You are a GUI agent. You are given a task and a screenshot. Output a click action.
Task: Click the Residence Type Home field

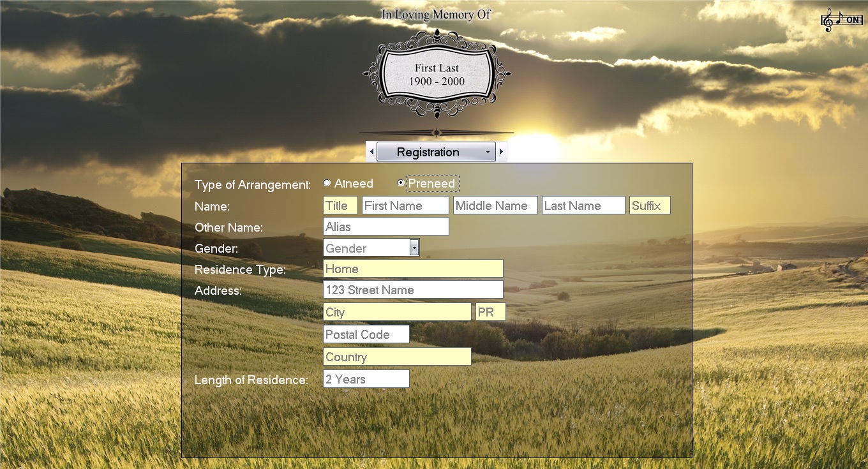(x=413, y=269)
